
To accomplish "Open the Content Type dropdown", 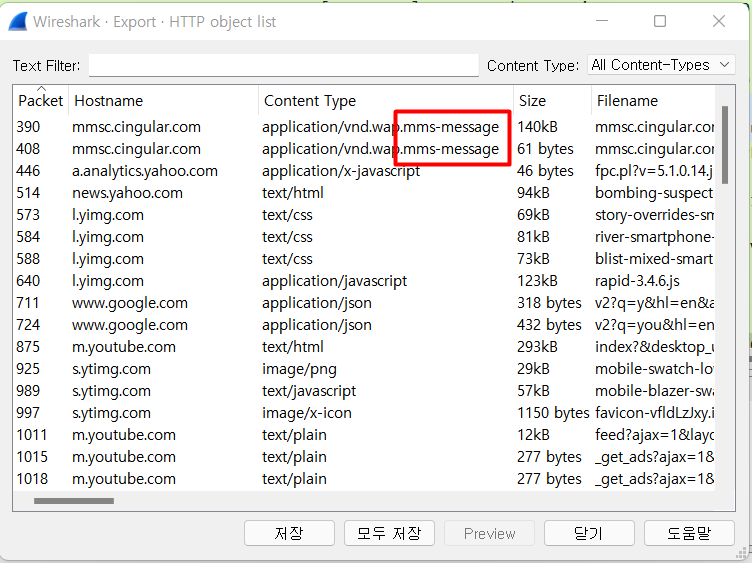I will [661, 65].
